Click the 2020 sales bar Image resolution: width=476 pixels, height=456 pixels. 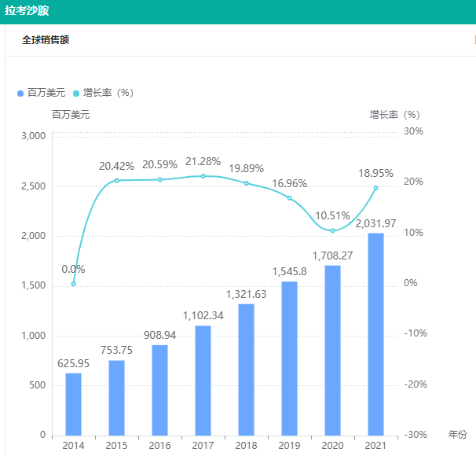tap(333, 351)
